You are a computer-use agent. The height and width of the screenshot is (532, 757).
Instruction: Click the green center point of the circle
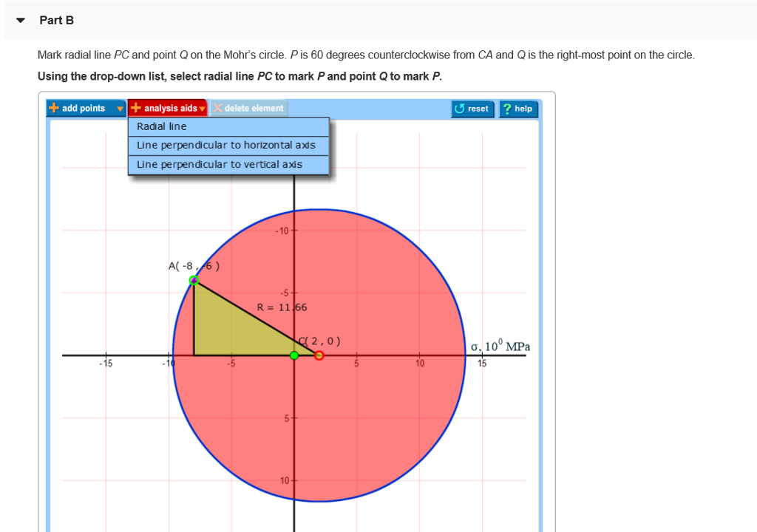tap(294, 355)
